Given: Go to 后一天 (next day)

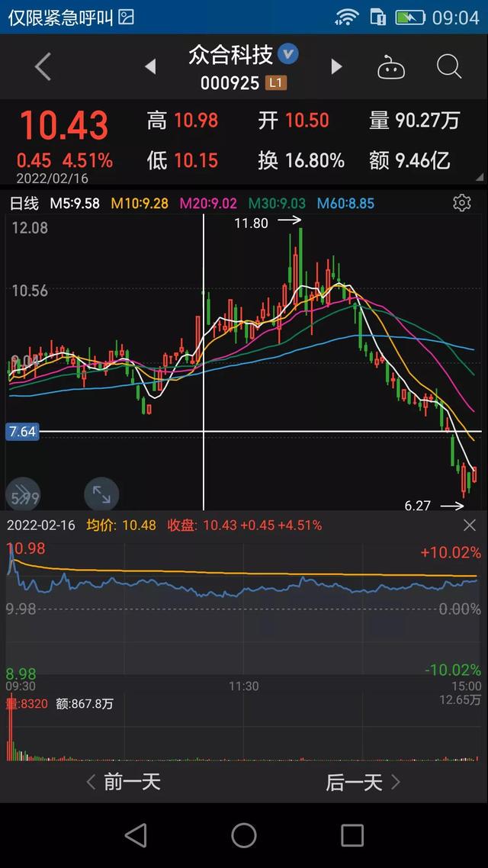Looking at the screenshot, I should point(363,783).
